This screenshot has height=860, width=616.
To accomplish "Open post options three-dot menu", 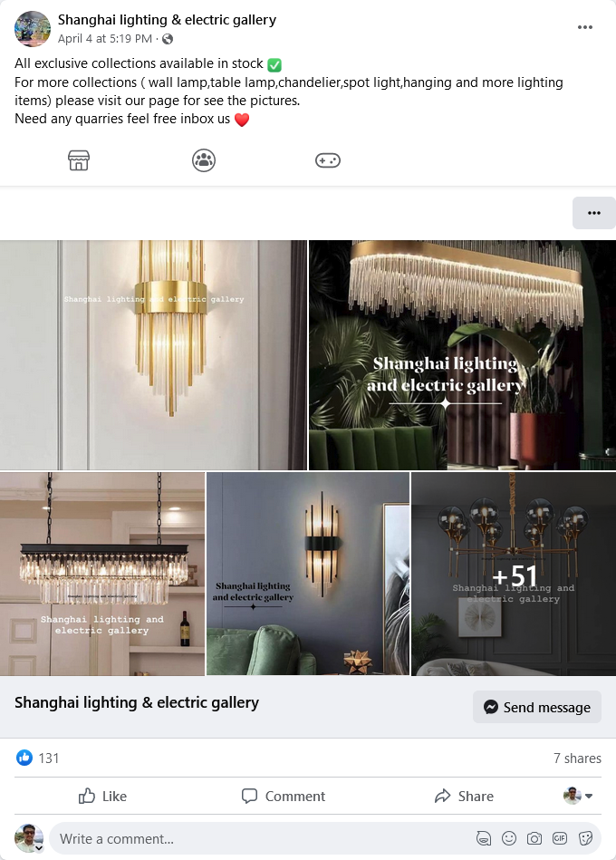I will [x=585, y=27].
